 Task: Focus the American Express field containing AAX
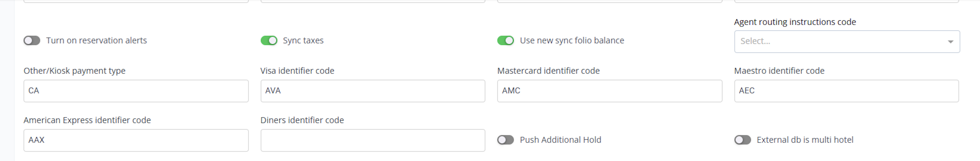click(x=136, y=140)
